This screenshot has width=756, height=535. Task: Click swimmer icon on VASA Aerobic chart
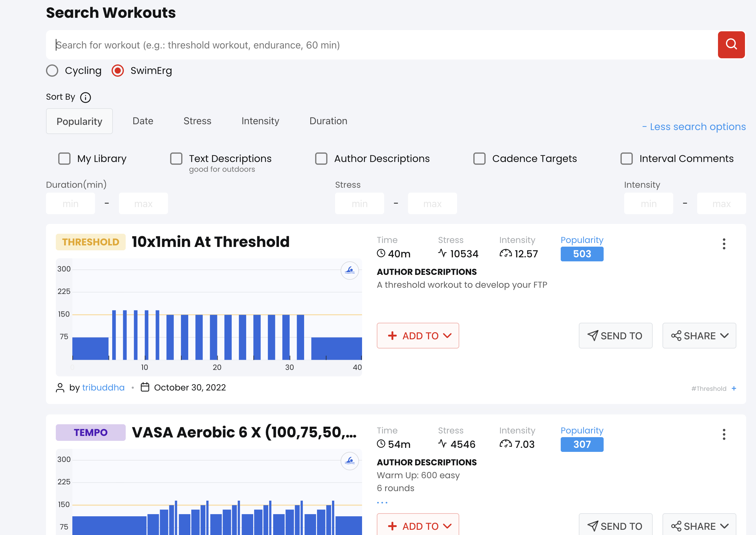(x=349, y=461)
